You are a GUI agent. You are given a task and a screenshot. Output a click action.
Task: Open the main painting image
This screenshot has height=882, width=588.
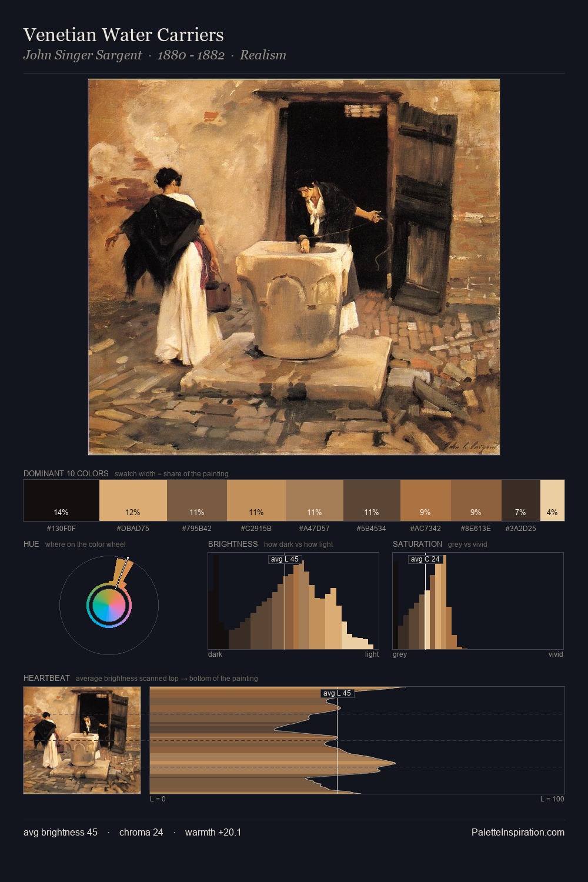[294, 267]
